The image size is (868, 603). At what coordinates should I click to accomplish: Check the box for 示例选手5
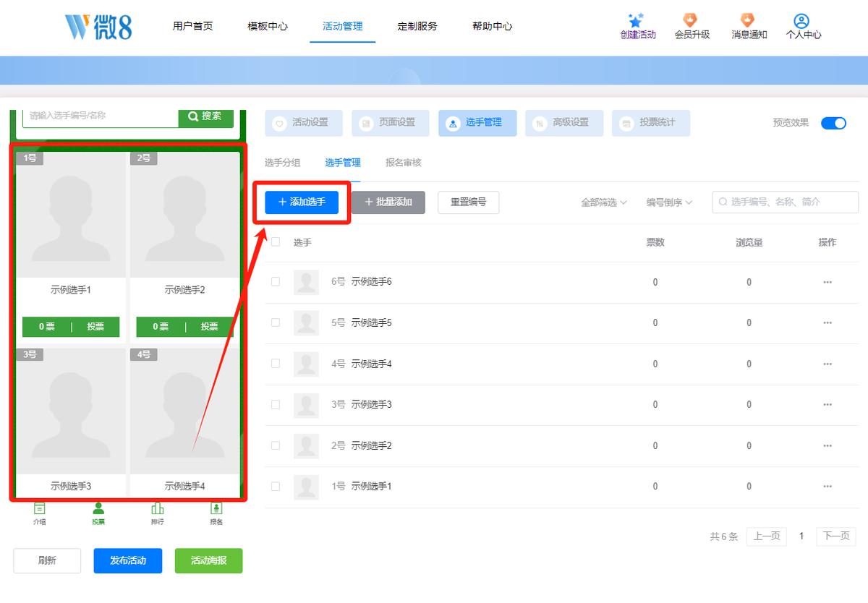coord(276,323)
